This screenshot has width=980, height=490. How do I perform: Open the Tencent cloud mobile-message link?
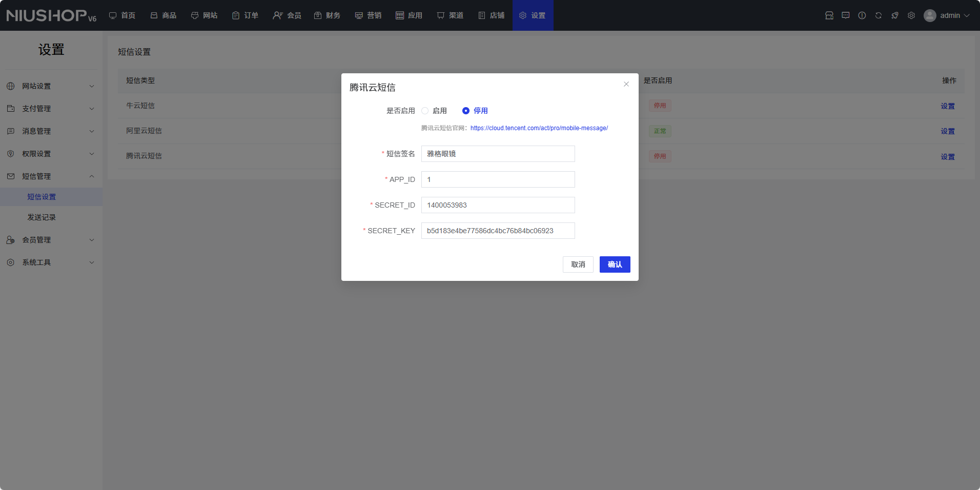point(539,128)
